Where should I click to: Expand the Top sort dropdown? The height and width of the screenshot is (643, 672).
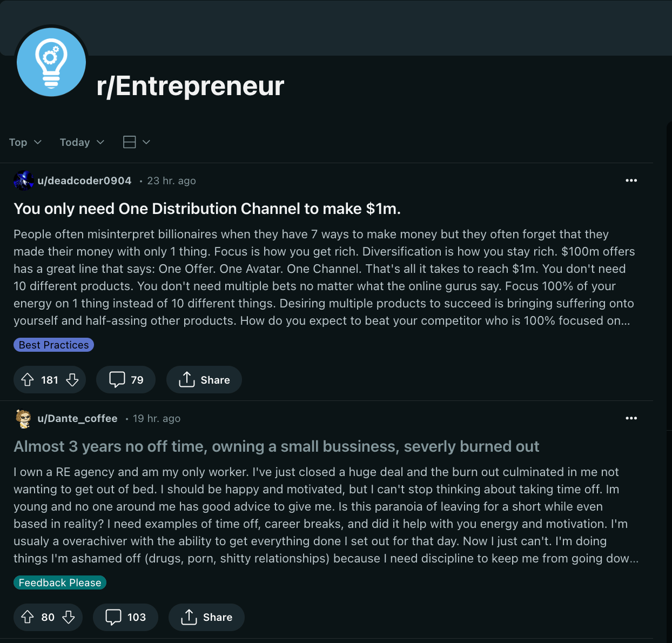[25, 142]
